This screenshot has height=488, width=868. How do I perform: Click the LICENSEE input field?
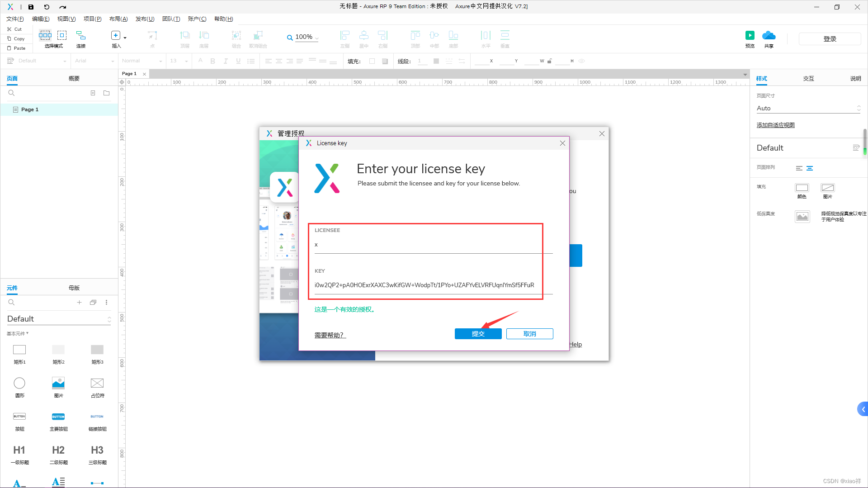pyautogui.click(x=434, y=245)
